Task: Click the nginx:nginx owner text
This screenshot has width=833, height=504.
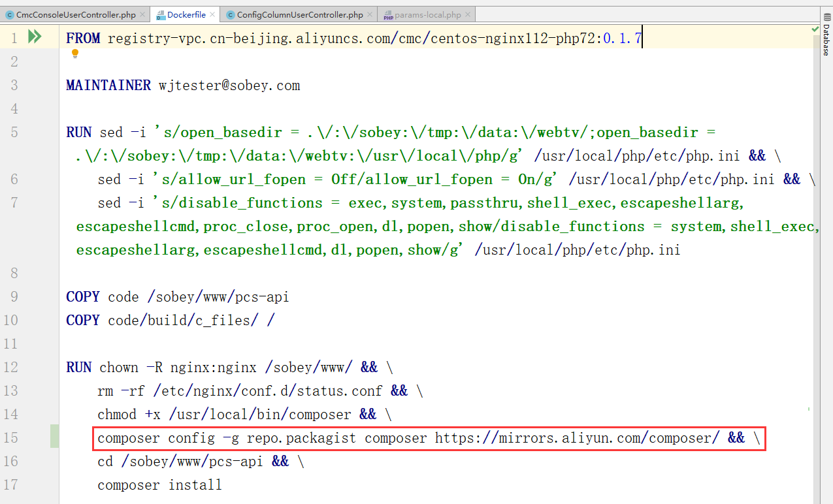Action: coord(214,368)
